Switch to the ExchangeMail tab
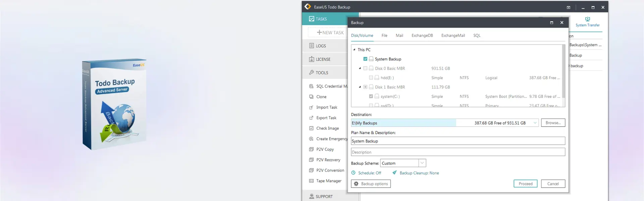Screen dimensions: 644x201 453,36
